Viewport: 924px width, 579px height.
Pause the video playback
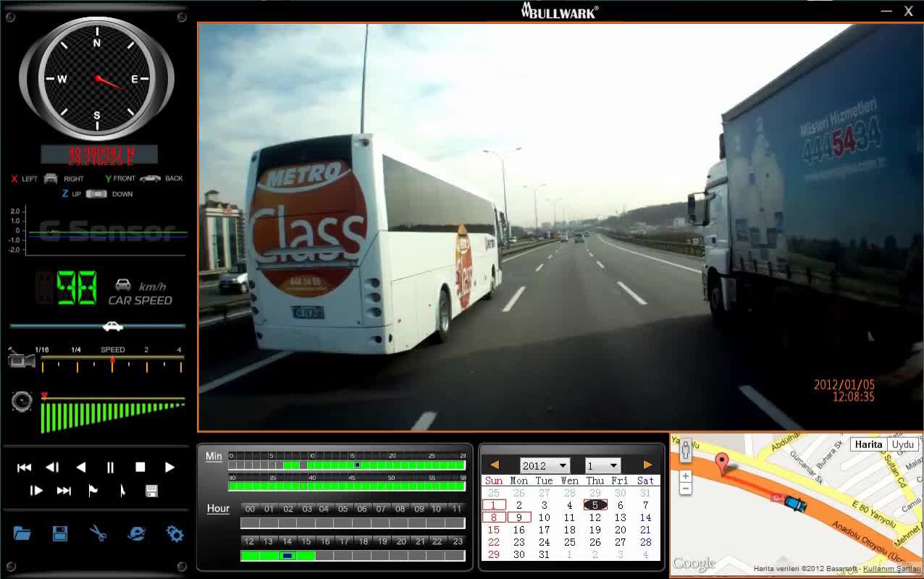(x=110, y=468)
